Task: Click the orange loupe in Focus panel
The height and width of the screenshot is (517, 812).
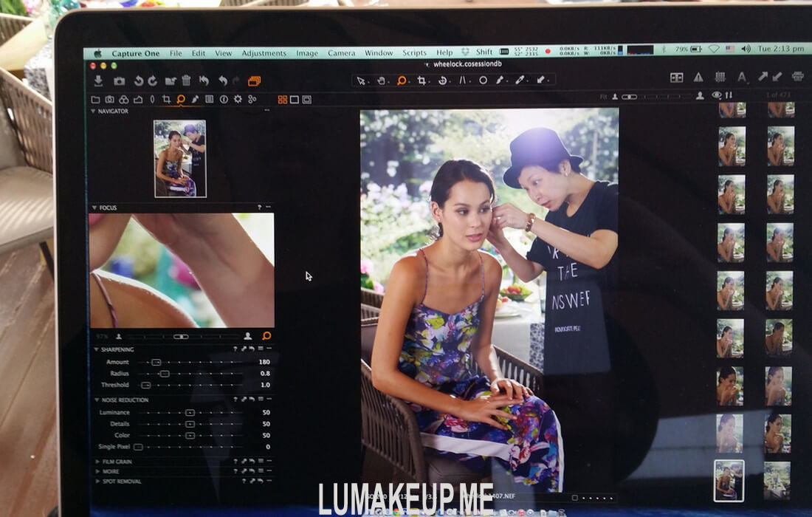Action: click(x=266, y=336)
